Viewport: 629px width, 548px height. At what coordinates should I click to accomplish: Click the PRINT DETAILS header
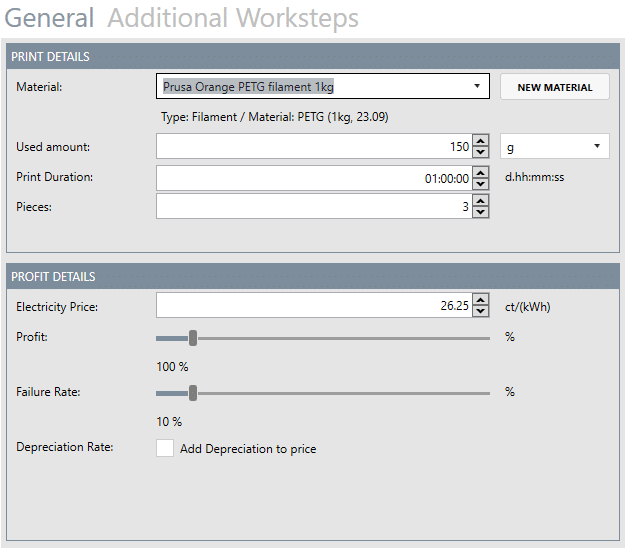click(x=313, y=57)
